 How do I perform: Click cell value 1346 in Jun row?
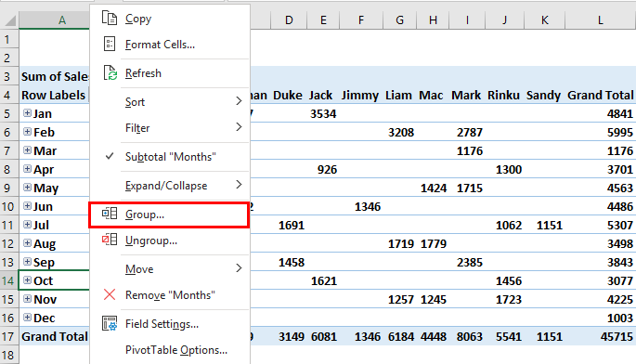368,207
